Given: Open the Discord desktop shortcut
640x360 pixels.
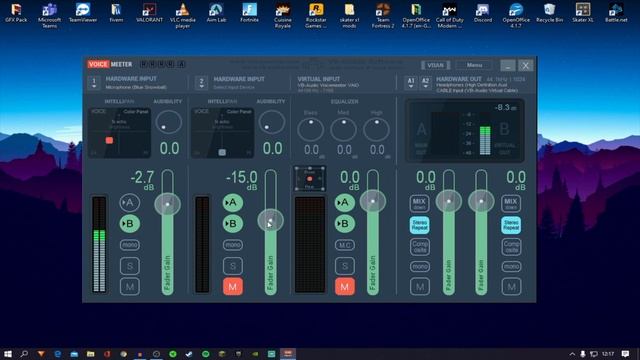Looking at the screenshot, I should point(483,13).
